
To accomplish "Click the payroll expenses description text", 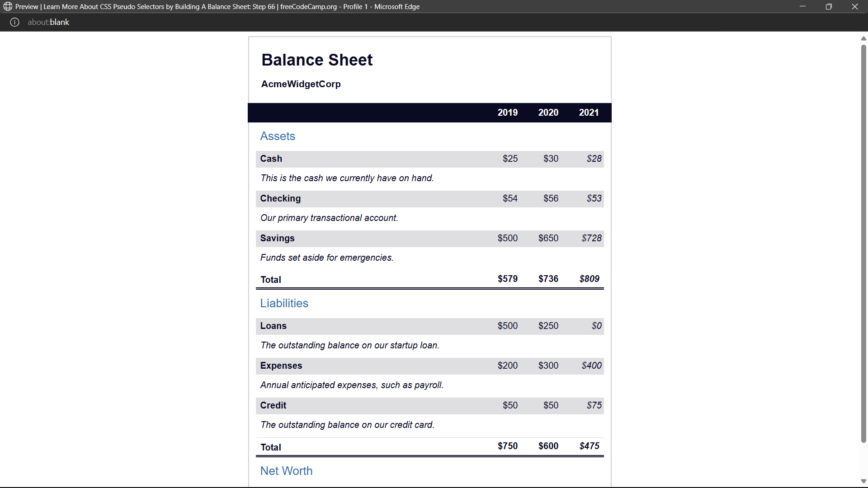I will coord(352,385).
